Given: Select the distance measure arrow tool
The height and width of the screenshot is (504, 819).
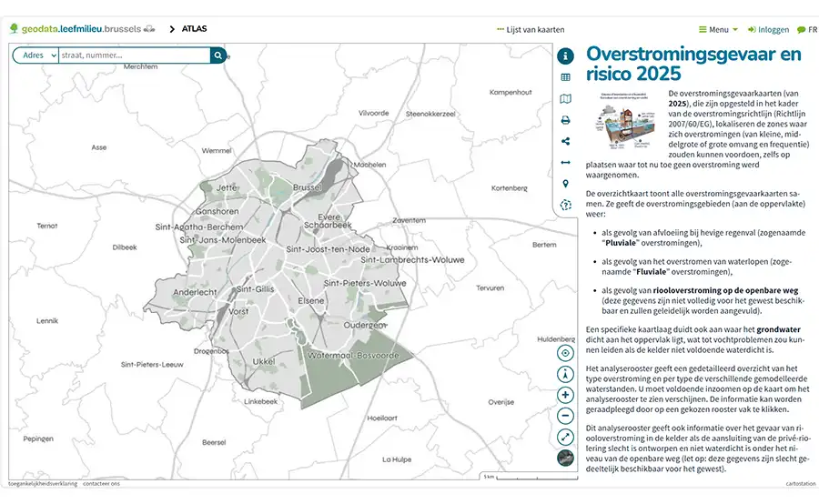Looking at the screenshot, I should coord(565,163).
